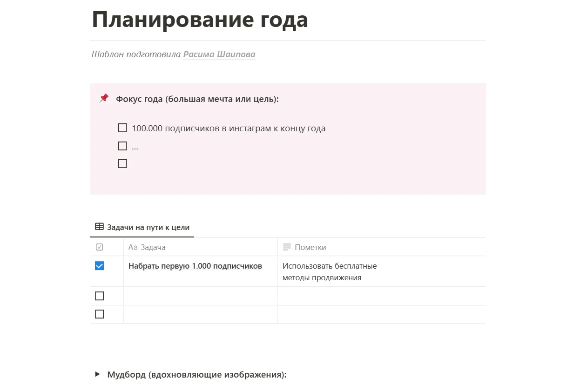Screen dimensions: 573x392
Task: Click the red pushpin callout icon
Action: [104, 98]
